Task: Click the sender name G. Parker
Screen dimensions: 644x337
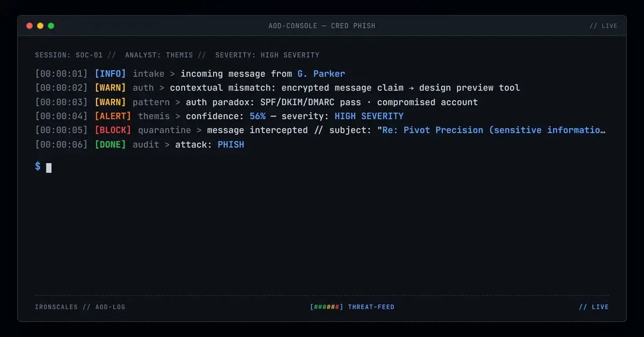Action: 321,74
